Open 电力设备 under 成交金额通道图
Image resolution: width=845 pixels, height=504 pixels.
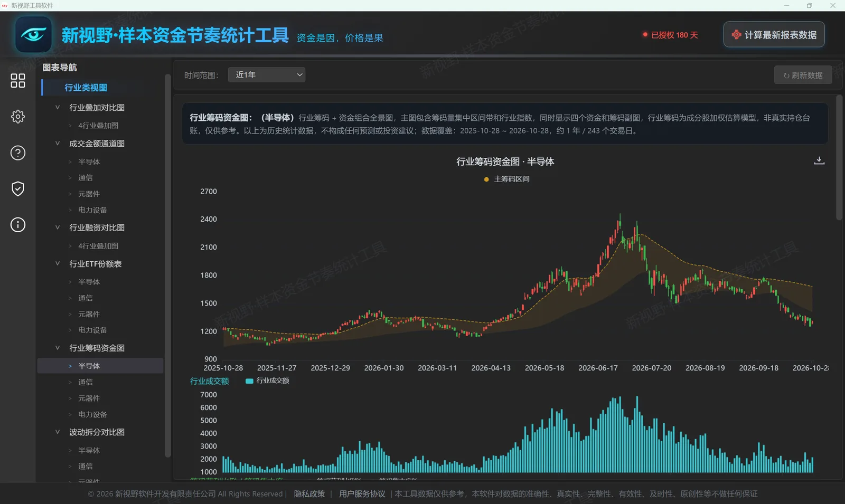click(92, 210)
